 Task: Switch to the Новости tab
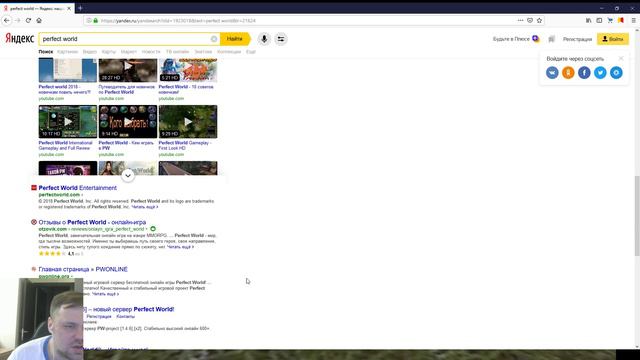pyautogui.click(x=151, y=52)
